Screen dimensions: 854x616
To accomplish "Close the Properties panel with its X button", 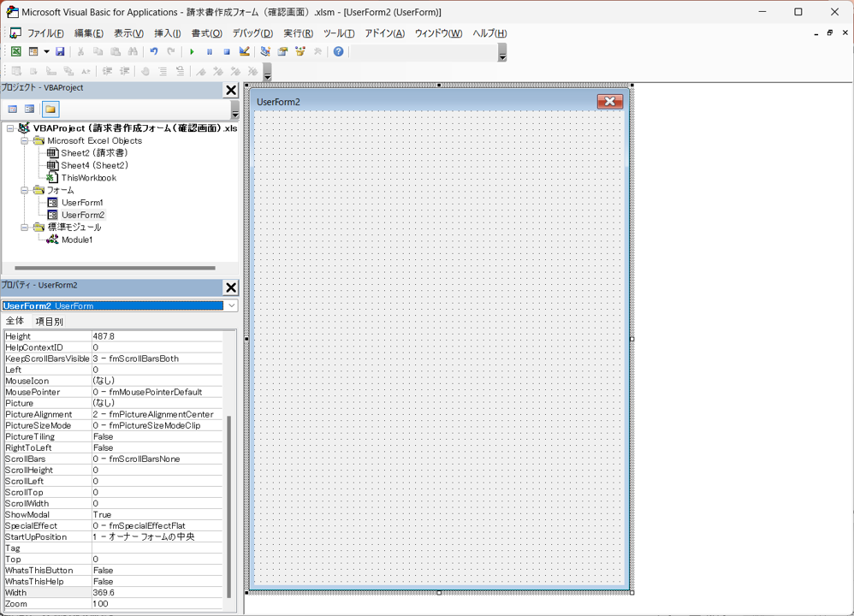I will point(230,287).
